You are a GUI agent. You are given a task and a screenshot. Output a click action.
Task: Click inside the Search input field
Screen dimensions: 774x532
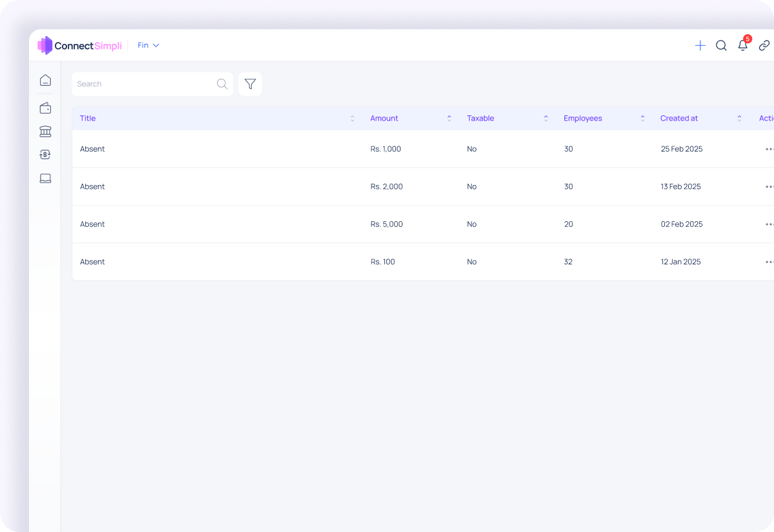(x=145, y=84)
